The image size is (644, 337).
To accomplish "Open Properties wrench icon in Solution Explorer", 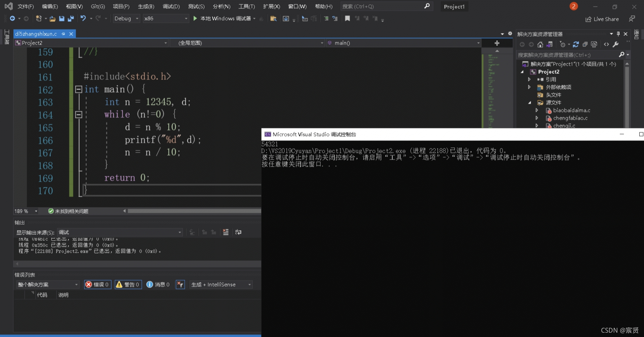I will pos(615,44).
